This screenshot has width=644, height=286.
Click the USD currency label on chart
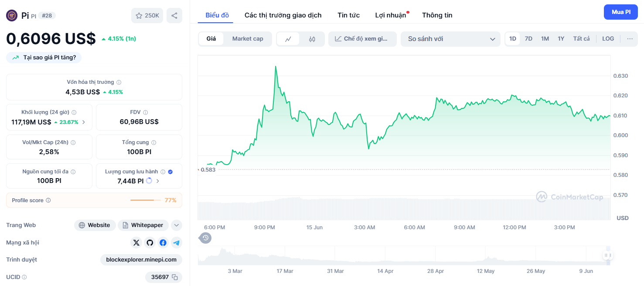[622, 218]
